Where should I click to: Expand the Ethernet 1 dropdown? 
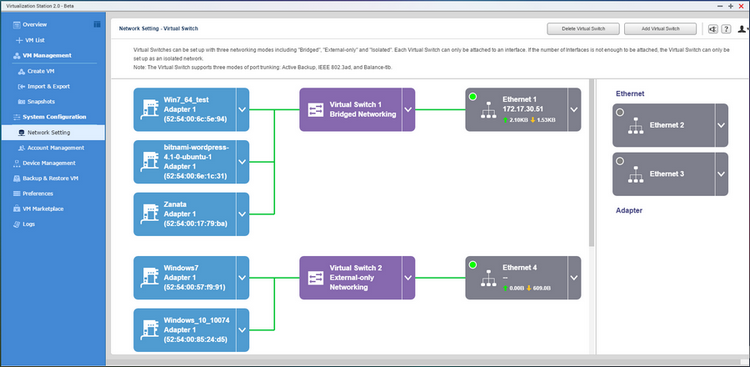click(x=574, y=110)
